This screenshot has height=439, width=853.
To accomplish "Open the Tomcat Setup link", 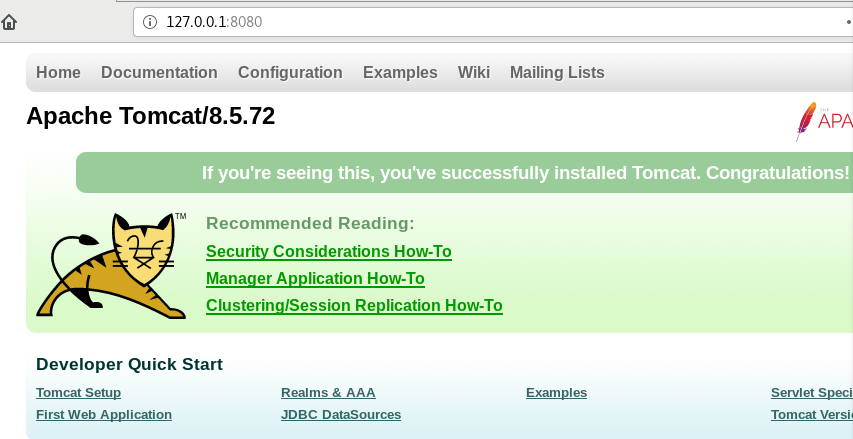I will (78, 393).
